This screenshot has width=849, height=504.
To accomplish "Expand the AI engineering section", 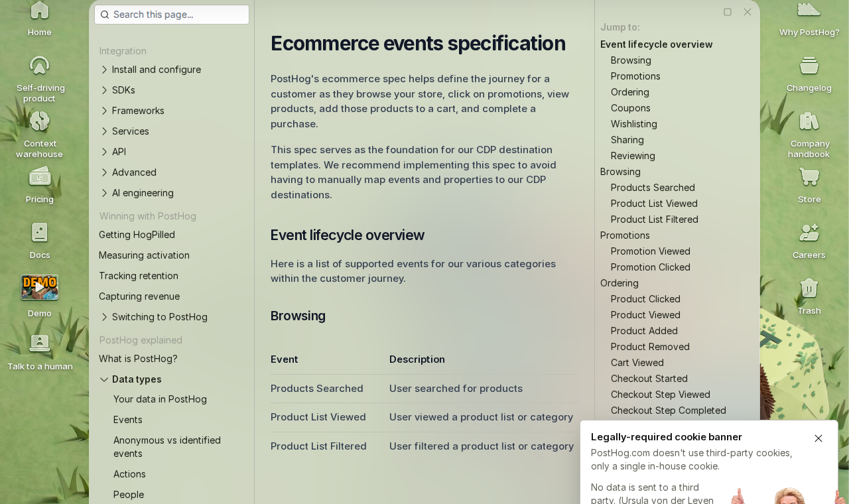I will pyautogui.click(x=172, y=193).
